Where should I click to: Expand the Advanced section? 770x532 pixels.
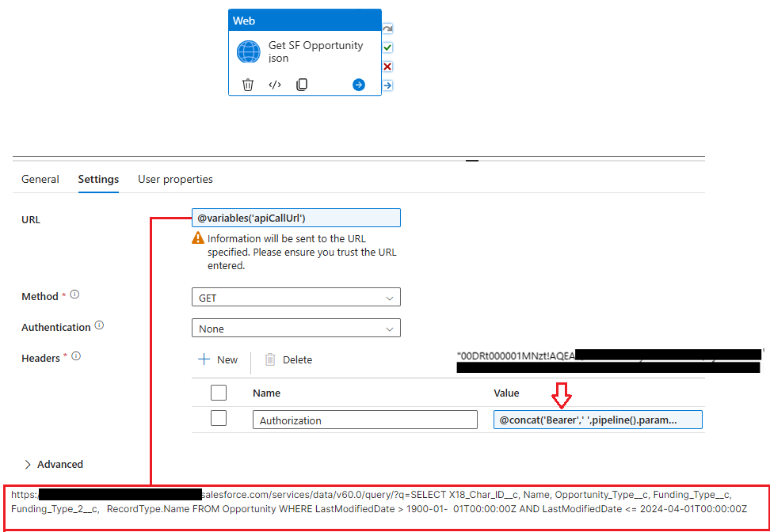54,464
